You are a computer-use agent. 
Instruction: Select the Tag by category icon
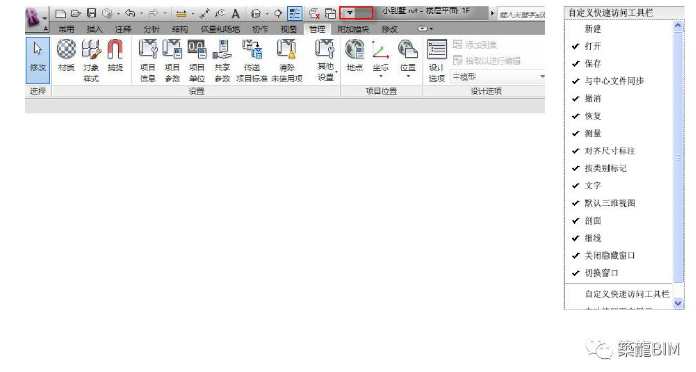click(220, 14)
